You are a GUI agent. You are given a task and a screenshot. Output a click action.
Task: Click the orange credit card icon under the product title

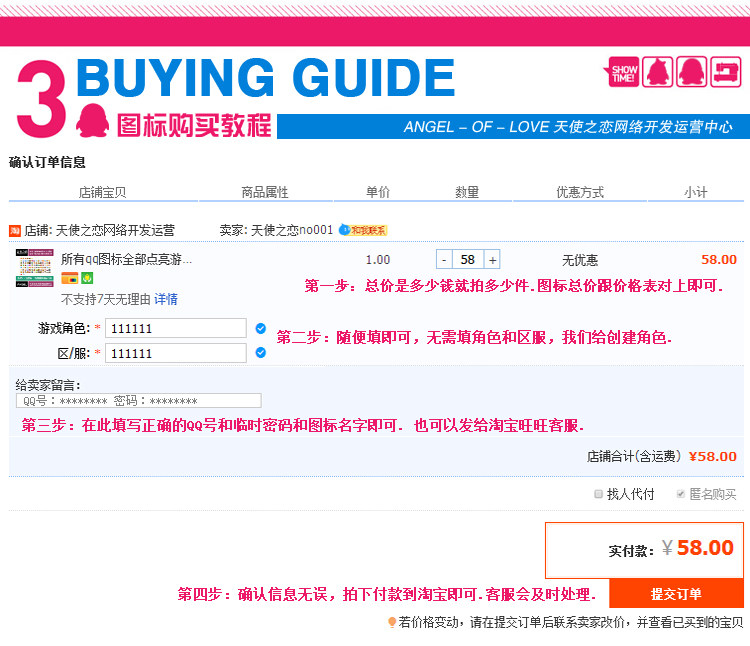[x=68, y=277]
